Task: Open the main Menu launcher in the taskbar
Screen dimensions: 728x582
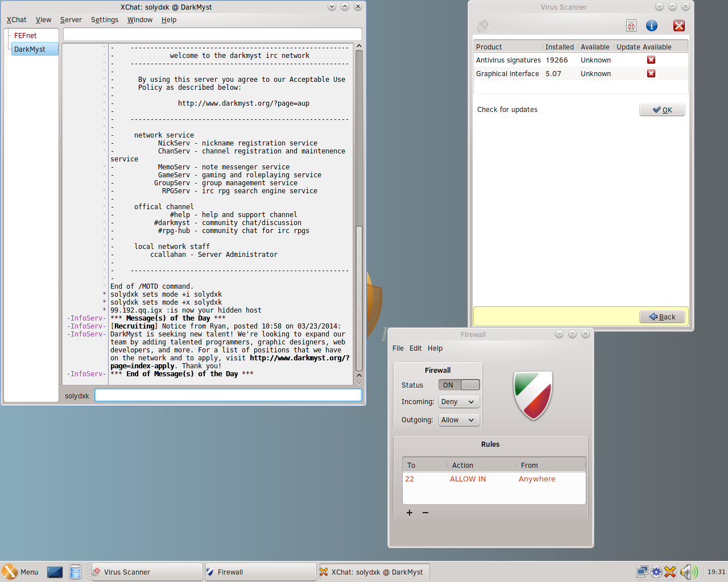Action: pos(20,572)
